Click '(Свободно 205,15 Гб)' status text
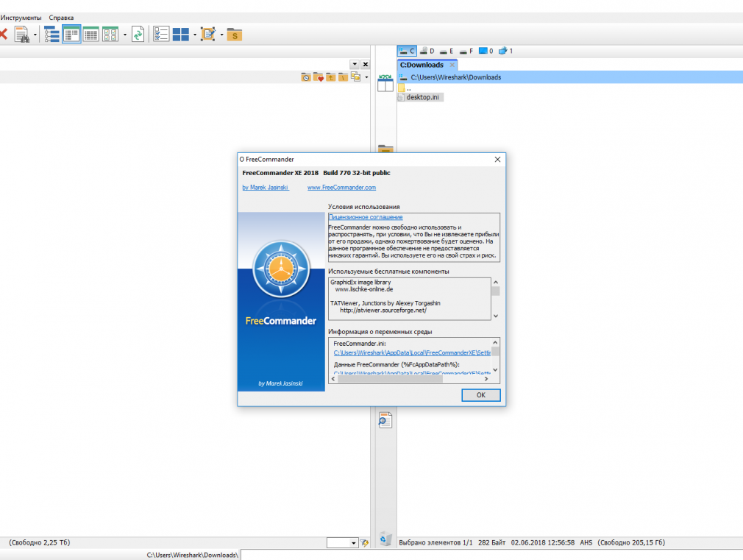Image resolution: width=743 pixels, height=560 pixels. 631,542
